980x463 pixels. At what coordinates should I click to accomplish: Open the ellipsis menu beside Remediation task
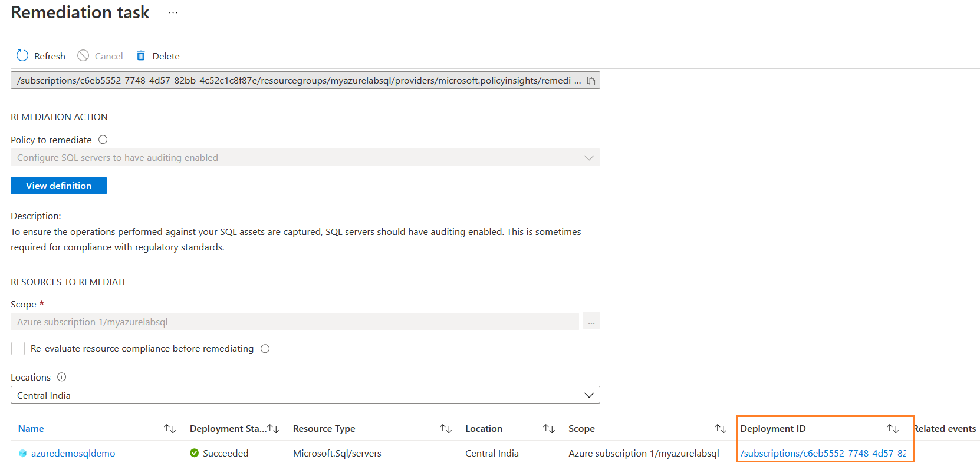[173, 13]
